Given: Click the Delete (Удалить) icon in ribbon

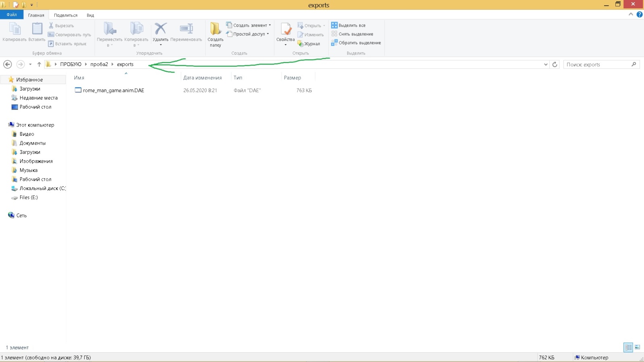Looking at the screenshot, I should click(x=160, y=30).
